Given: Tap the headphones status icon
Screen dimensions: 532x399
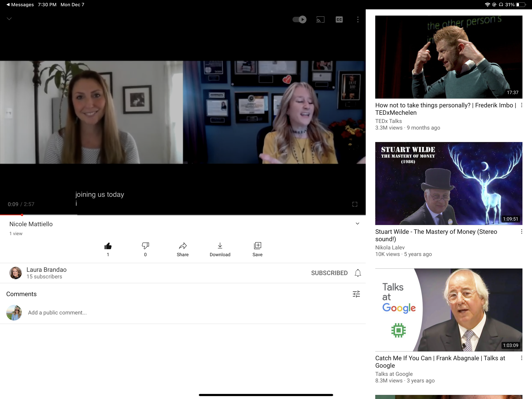Looking at the screenshot, I should [501, 4].
